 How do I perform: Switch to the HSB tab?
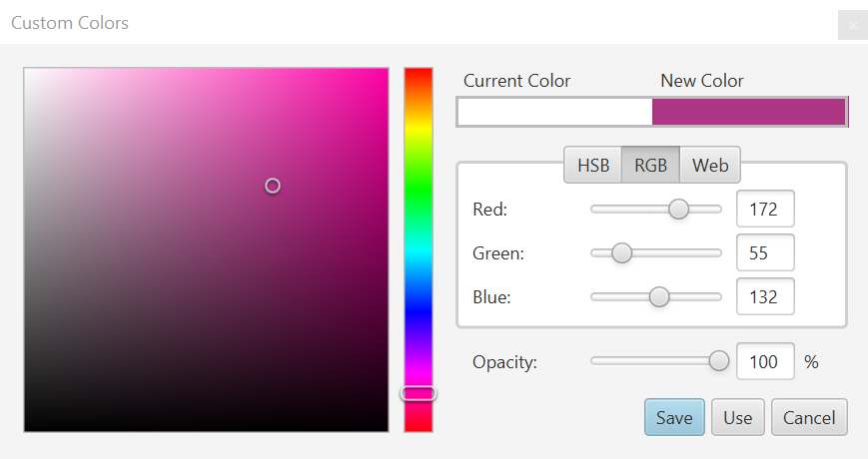point(593,165)
